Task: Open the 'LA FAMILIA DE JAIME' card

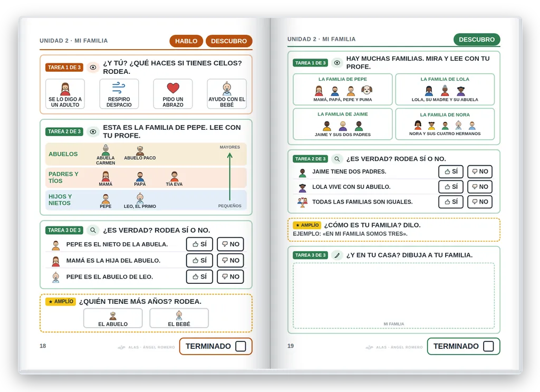Action: pyautogui.click(x=343, y=124)
